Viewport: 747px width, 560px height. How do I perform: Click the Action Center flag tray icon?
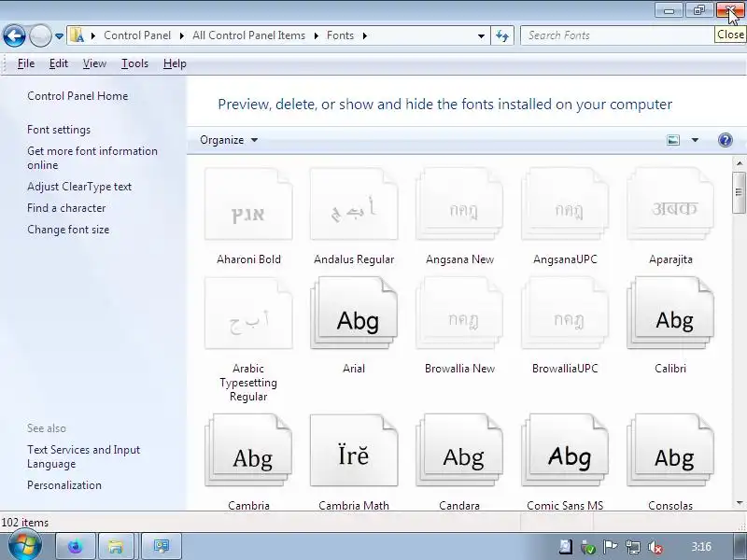(x=611, y=547)
